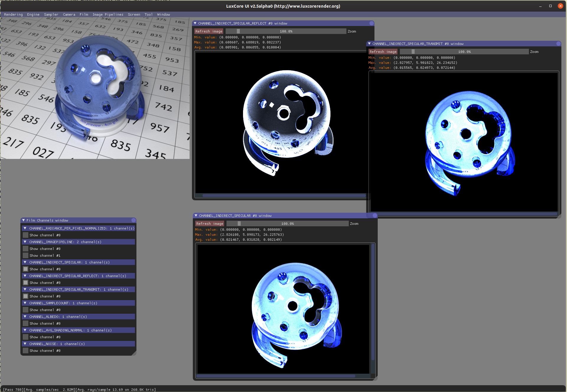Close the Film Channels window with its round button
The width and height of the screenshot is (567, 392).
point(133,220)
